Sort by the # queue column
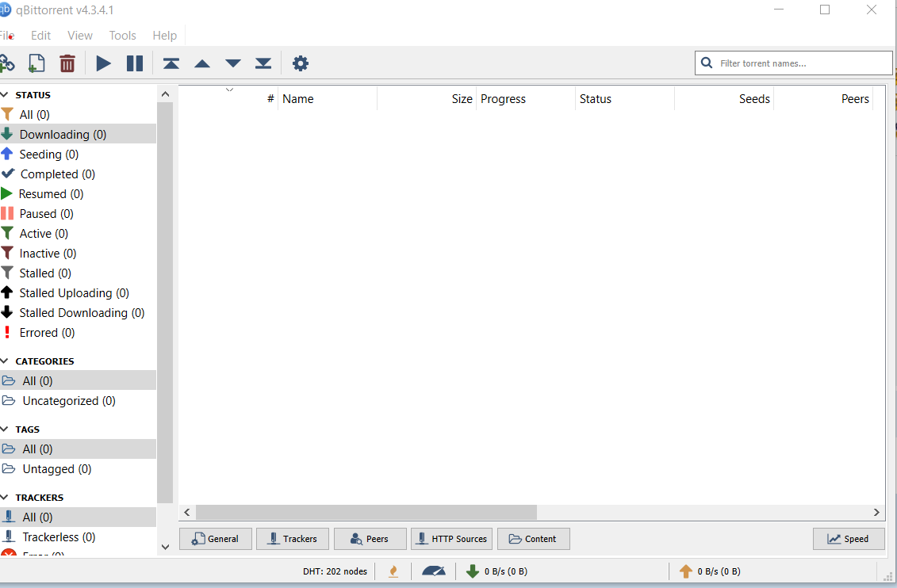This screenshot has height=588, width=897. [x=229, y=99]
